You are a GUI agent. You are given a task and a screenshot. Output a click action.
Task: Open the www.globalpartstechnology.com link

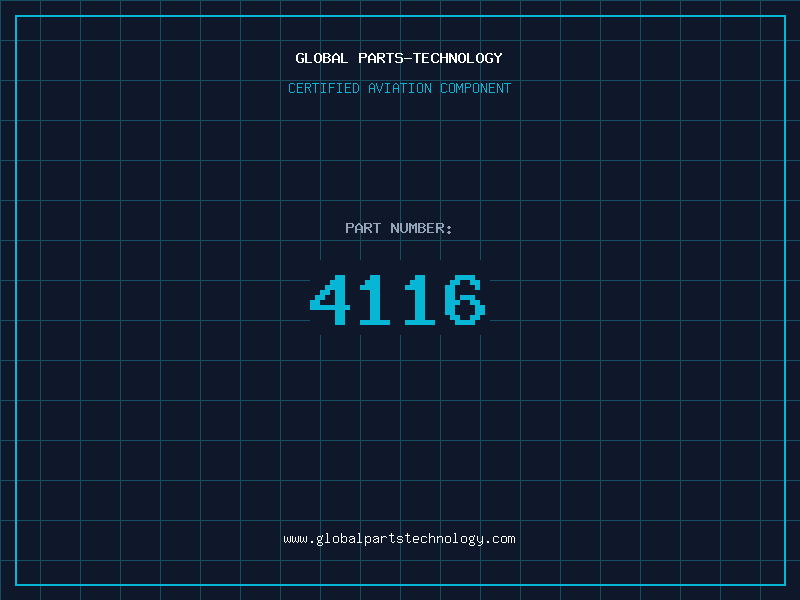(399, 539)
